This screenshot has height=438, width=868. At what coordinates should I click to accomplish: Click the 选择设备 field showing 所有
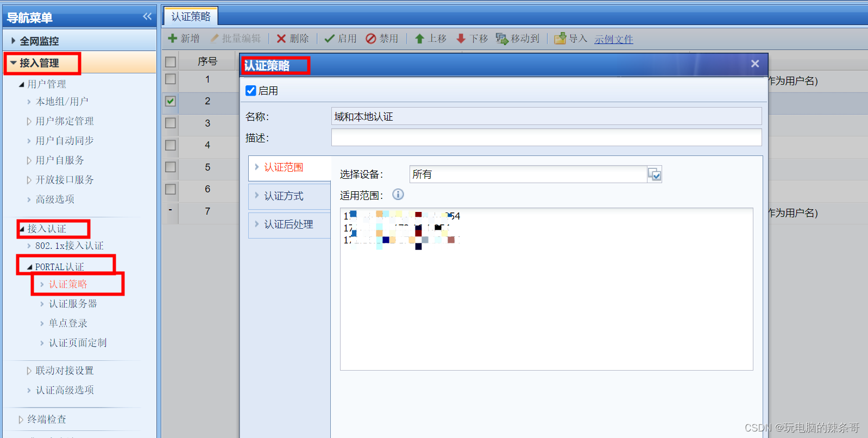click(528, 174)
